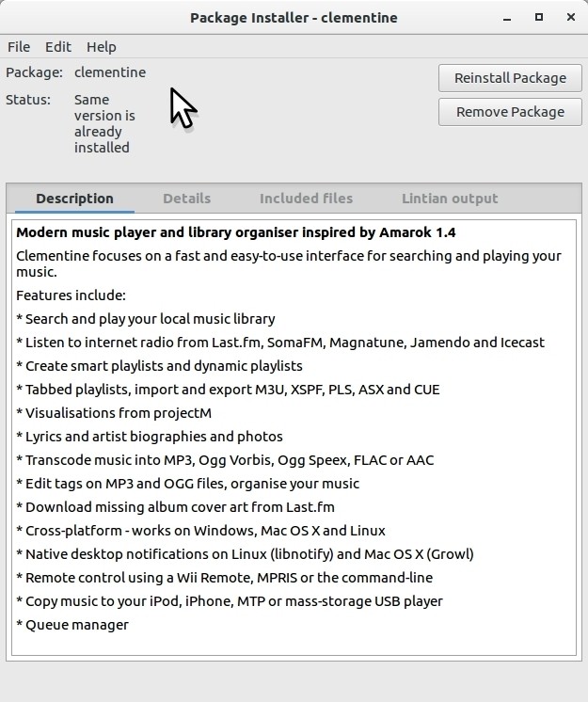Click the Remove Package button
588x702 pixels.
click(510, 112)
